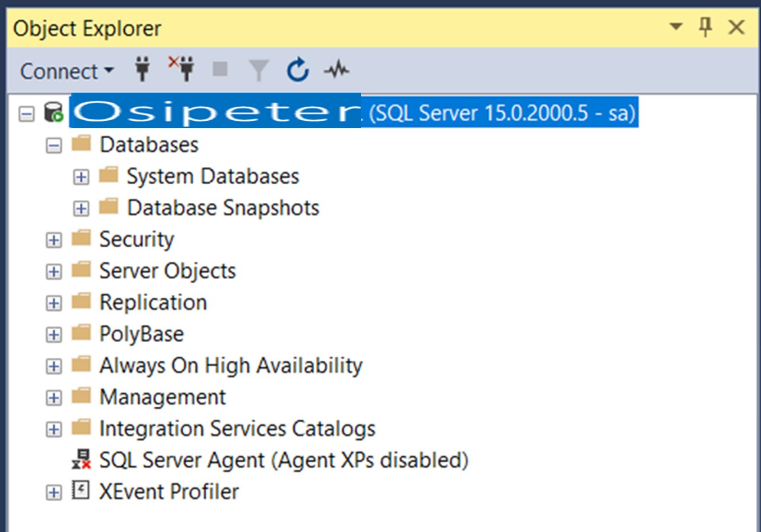Click the System Databases folder icon
The height and width of the screenshot is (532, 761).
click(108, 175)
